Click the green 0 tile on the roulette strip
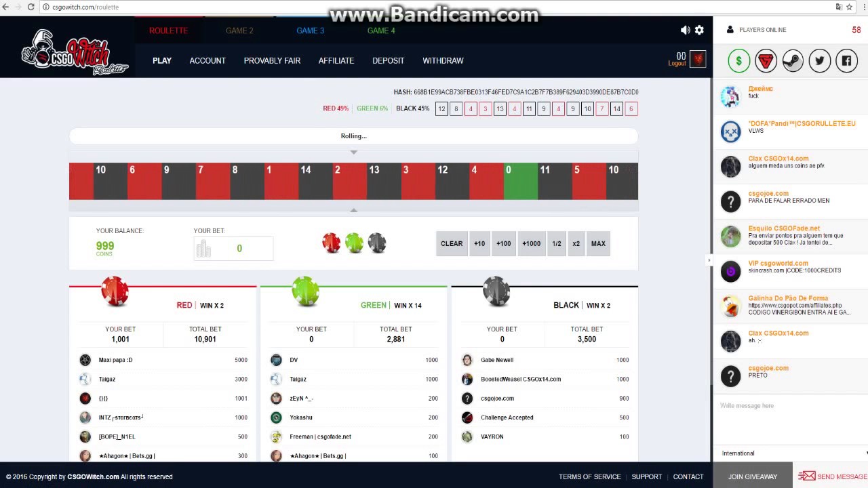The image size is (868, 488). tap(520, 181)
